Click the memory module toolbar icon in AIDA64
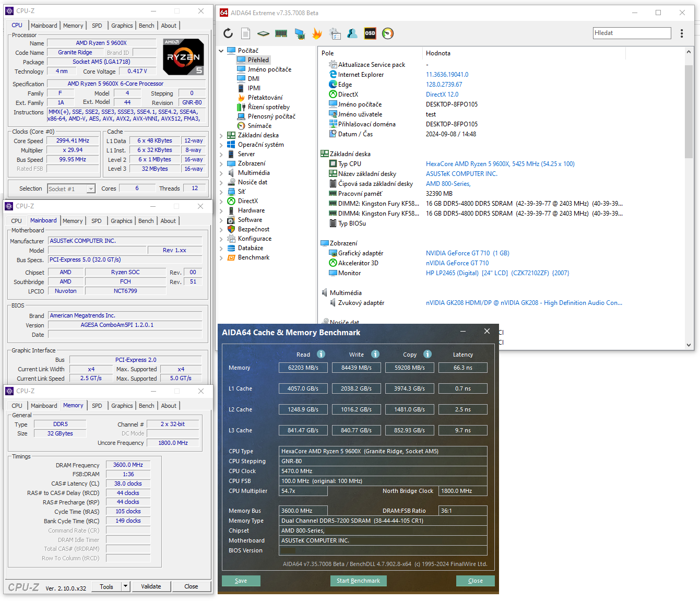 (281, 33)
